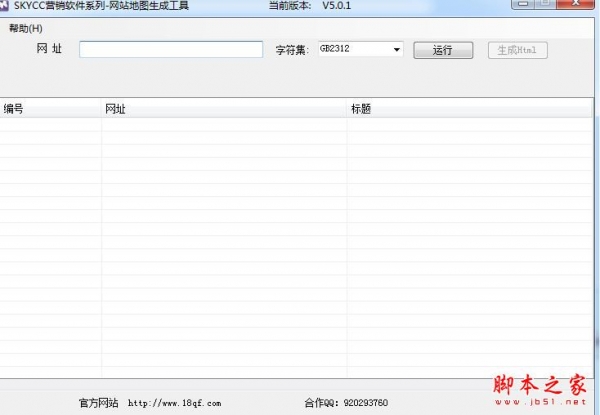Screen dimensions: 600x415
Task: Click the maximize button in title bar
Action: [546, 3]
